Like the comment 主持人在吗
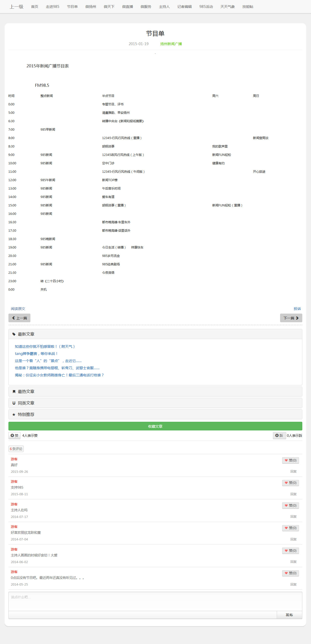 [x=291, y=505]
